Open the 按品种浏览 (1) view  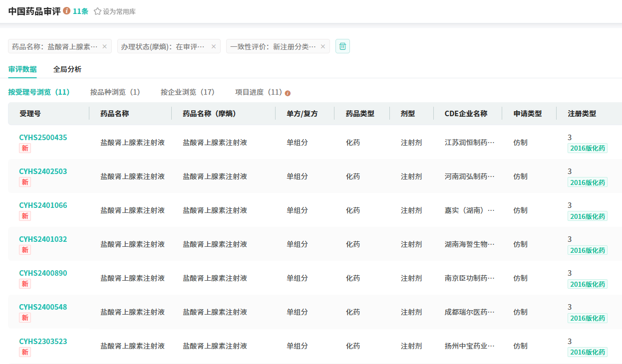click(x=115, y=92)
